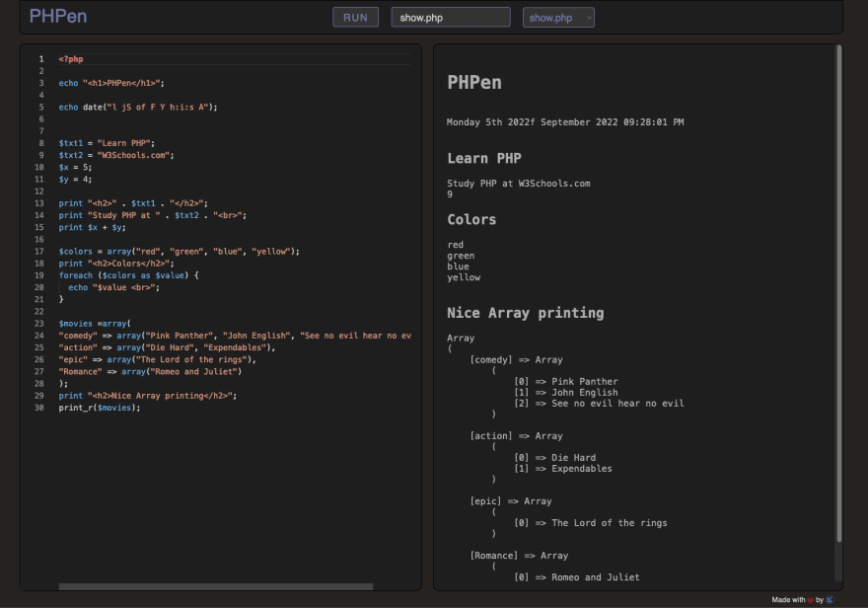868x608 pixels.
Task: Click the echo date("l jS of F Y h:i:s A") line
Action: tap(138, 107)
